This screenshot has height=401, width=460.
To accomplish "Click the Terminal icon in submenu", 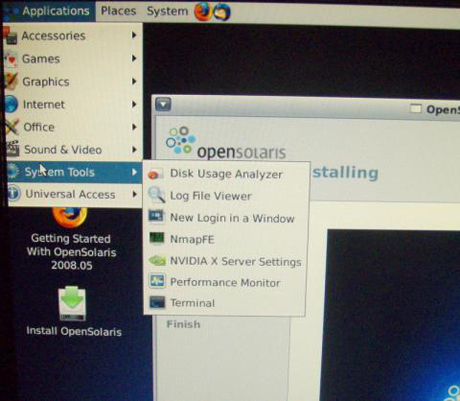I will (157, 303).
